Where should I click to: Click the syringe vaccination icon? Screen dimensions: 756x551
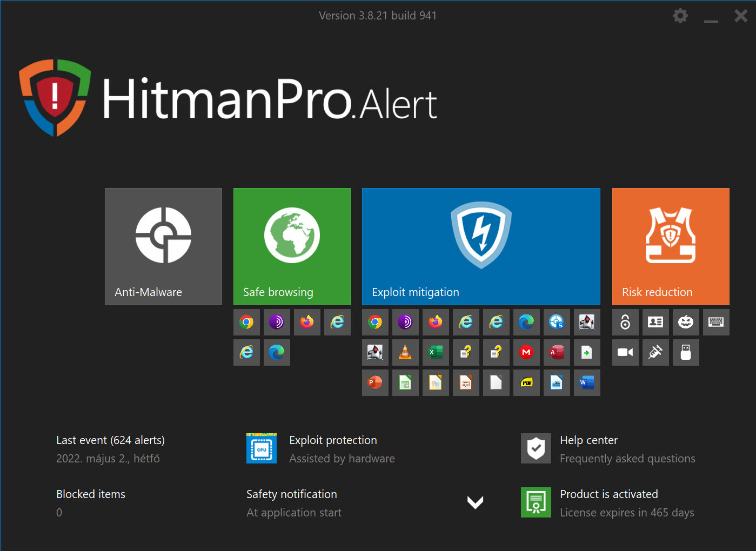coord(655,352)
